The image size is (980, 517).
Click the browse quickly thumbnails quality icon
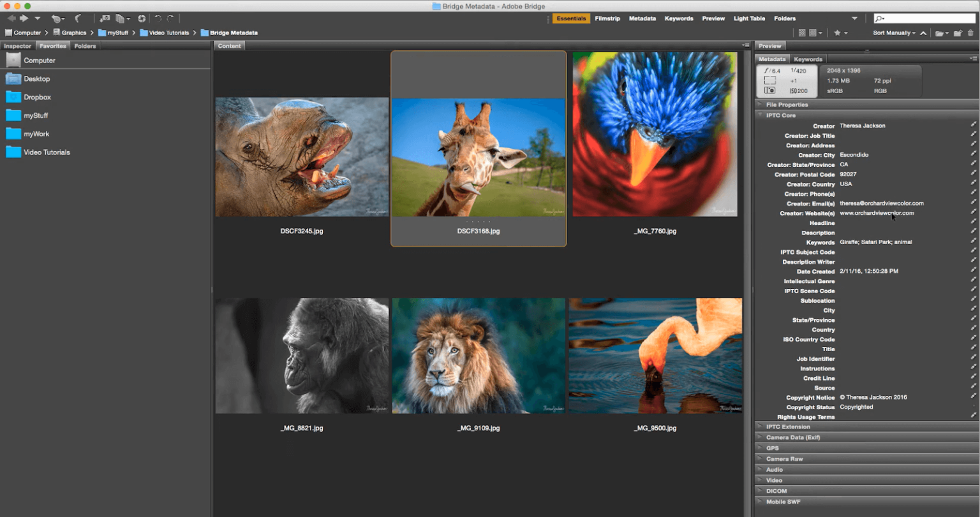pos(803,33)
